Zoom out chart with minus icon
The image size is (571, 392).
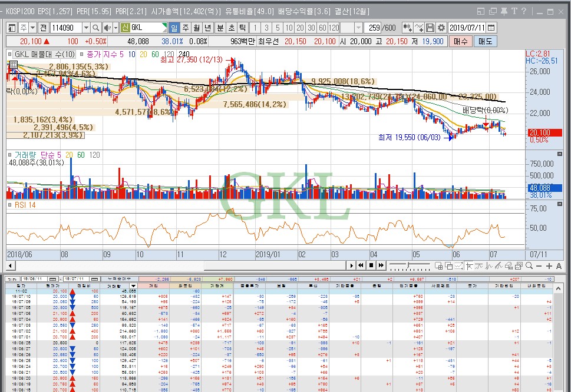point(539,266)
